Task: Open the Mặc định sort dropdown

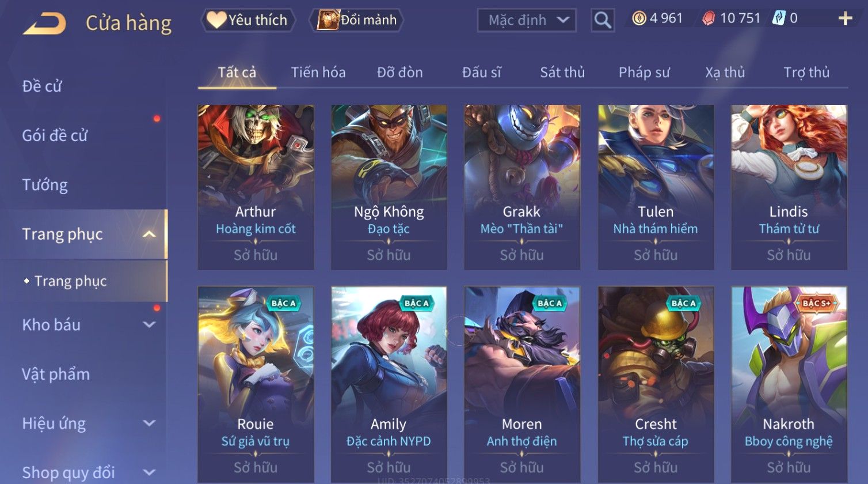Action: [527, 20]
